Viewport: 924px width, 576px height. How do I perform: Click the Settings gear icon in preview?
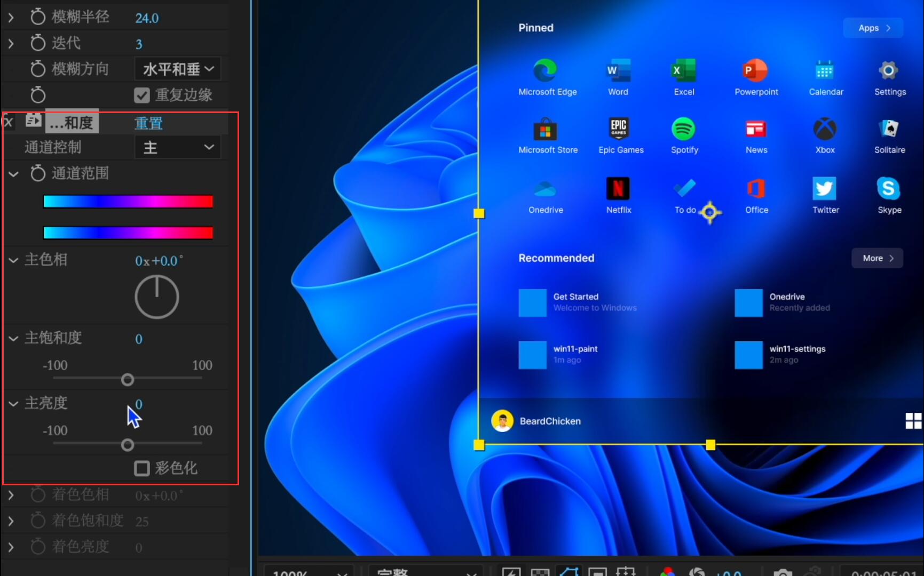pyautogui.click(x=889, y=70)
